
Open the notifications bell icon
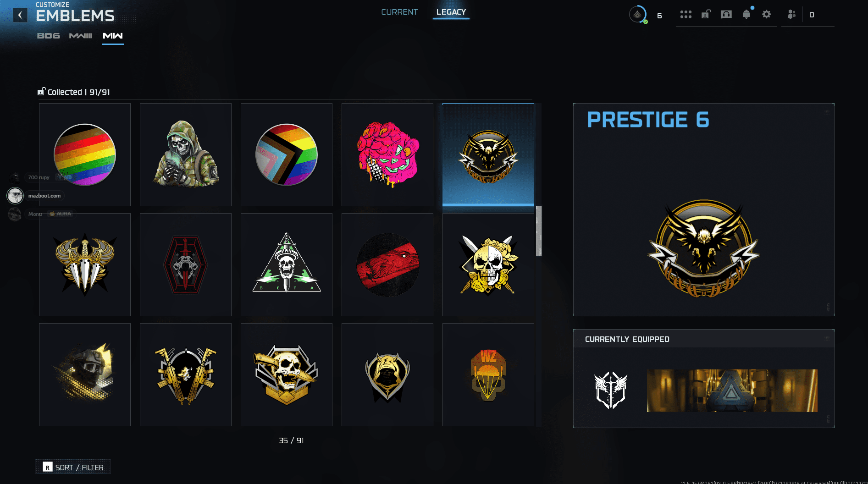(x=746, y=14)
